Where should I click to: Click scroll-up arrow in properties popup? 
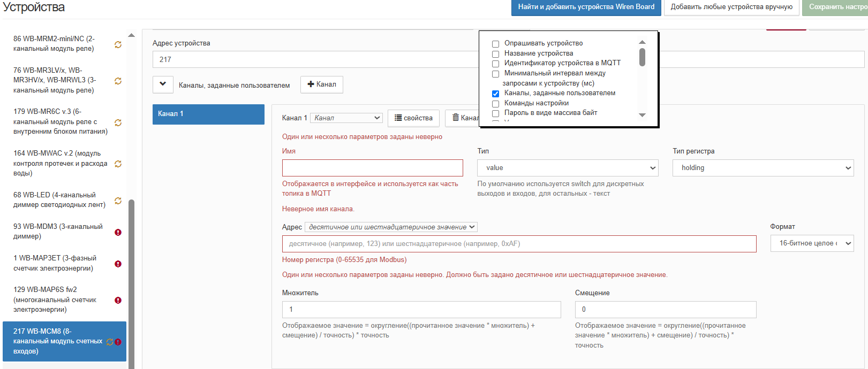tap(642, 42)
